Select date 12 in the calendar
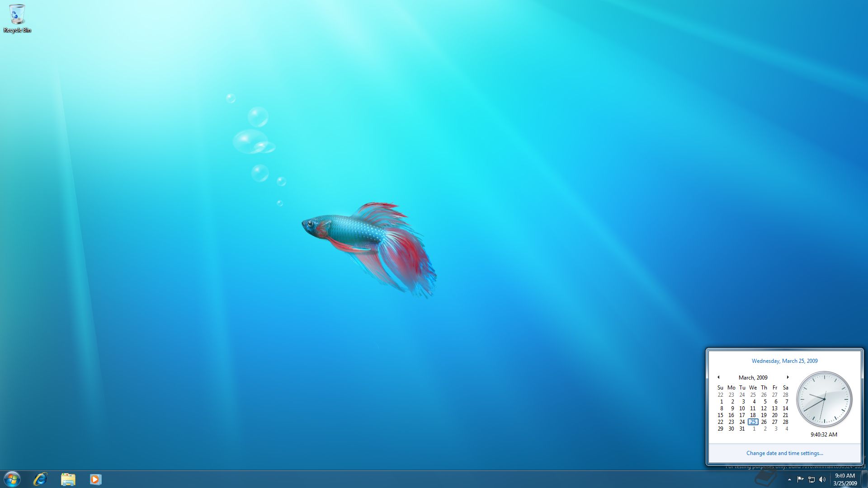This screenshot has width=868, height=488. 764,408
